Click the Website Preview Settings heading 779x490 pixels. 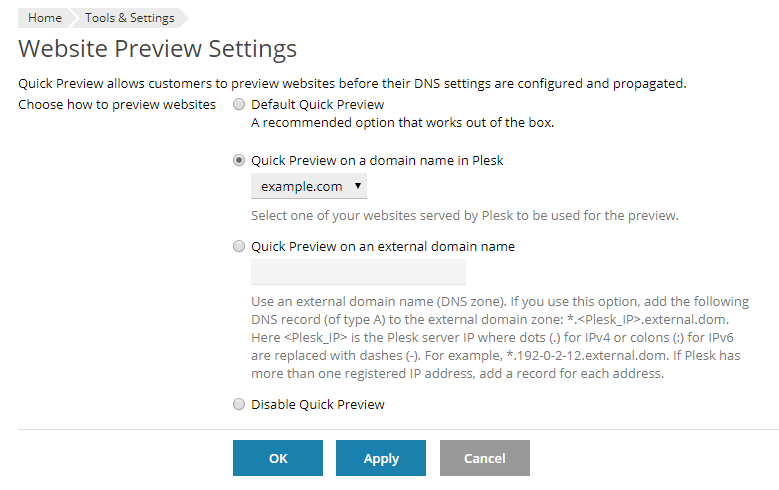tap(158, 48)
